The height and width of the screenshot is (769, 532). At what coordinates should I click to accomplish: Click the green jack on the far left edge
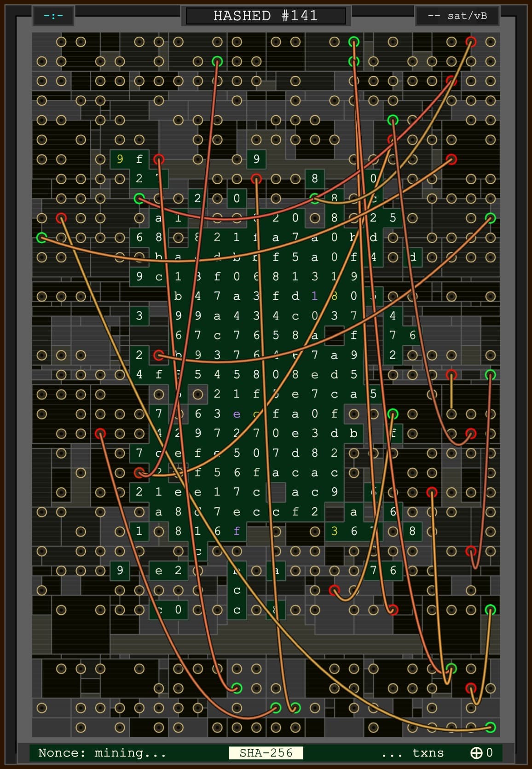pyautogui.click(x=42, y=238)
